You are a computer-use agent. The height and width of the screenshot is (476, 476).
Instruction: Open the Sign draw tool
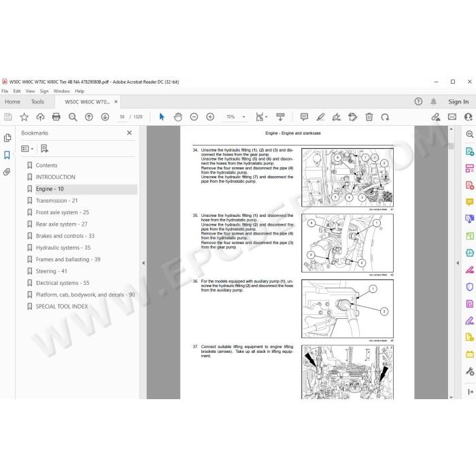click(x=337, y=117)
